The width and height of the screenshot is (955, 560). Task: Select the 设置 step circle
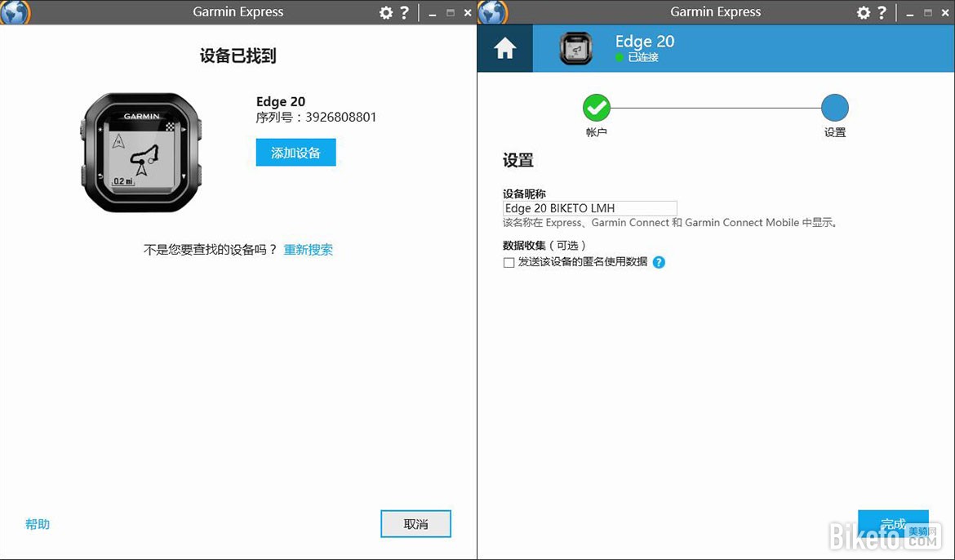pyautogui.click(x=834, y=107)
